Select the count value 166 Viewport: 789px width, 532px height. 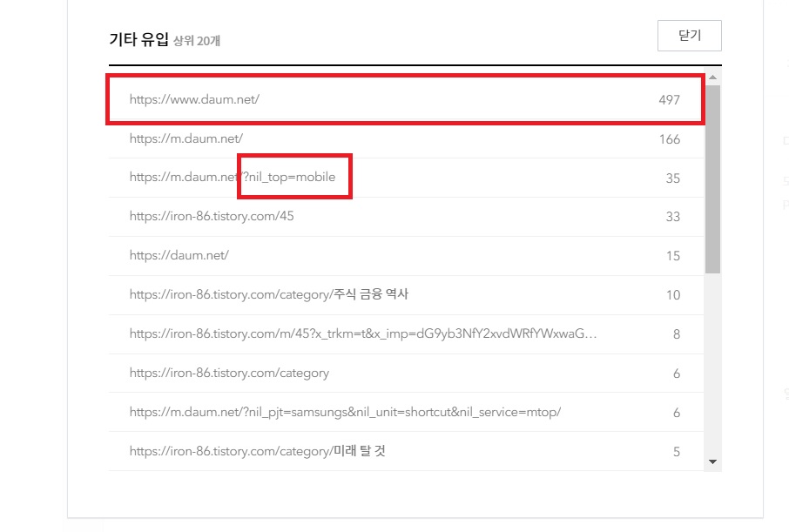670,139
